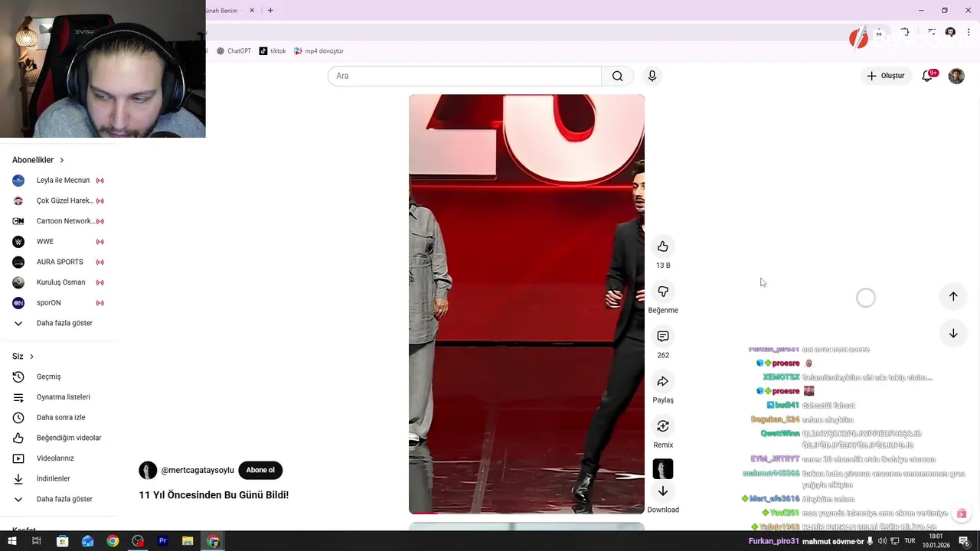
Task: Expand the Abonelikler section chevron
Action: point(62,160)
